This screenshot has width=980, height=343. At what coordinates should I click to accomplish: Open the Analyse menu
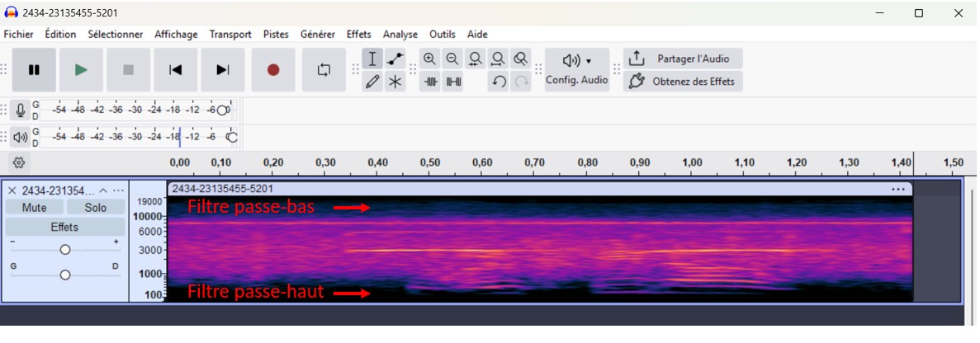pyautogui.click(x=400, y=35)
